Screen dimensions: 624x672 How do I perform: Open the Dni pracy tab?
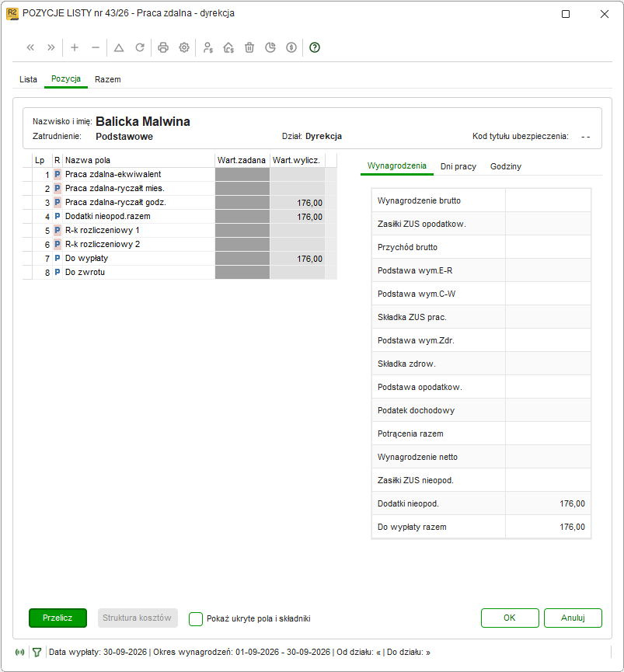click(x=458, y=166)
